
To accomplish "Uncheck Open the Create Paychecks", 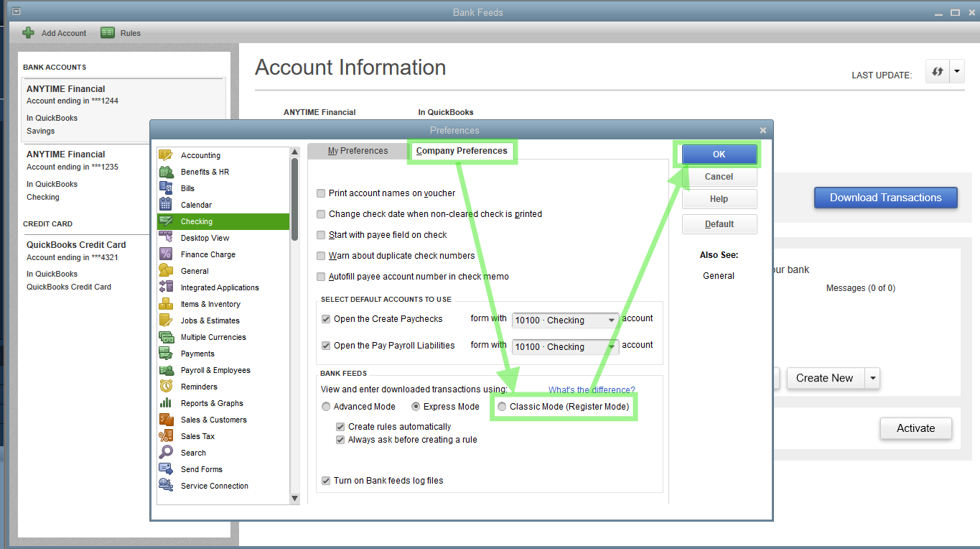I will tap(326, 319).
